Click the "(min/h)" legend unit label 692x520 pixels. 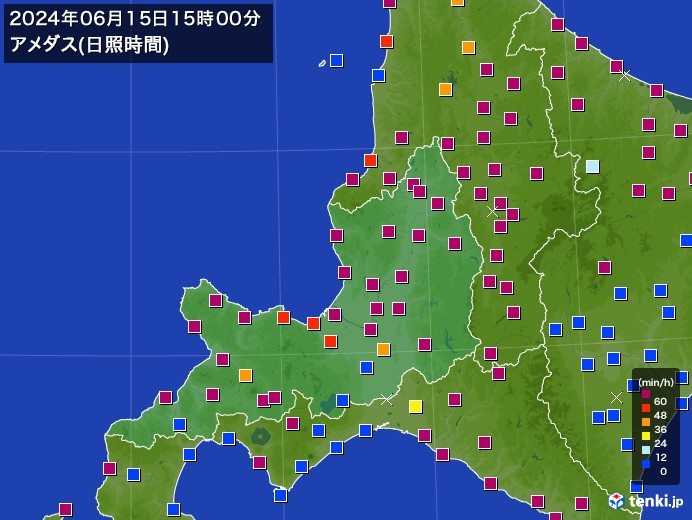coord(656,382)
